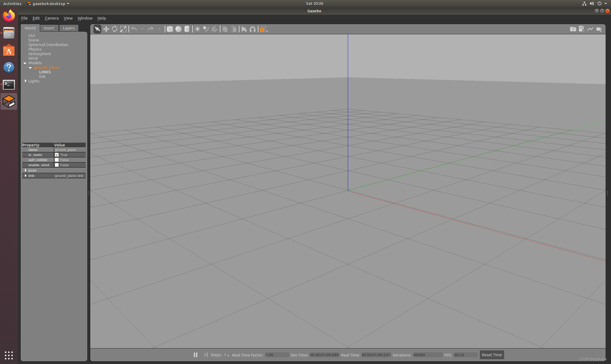
Task: Select Spherical Coordinates tree item
Action: 48,45
